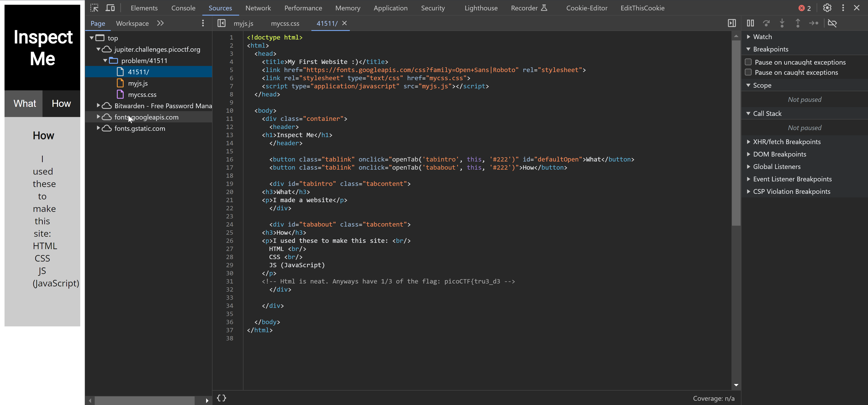This screenshot has width=868, height=405.
Task: Toggle the debugger sidebar icon
Action: click(x=731, y=23)
